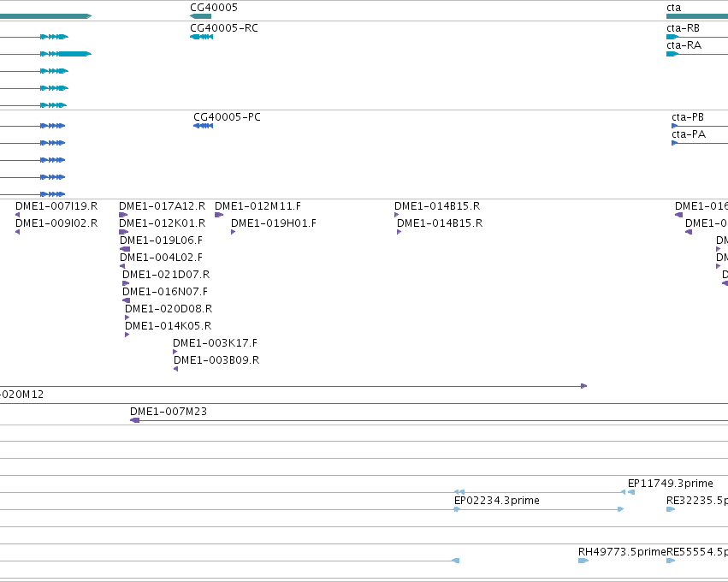The height and width of the screenshot is (582, 728).
Task: Click the DME1-012K01.R arrow glyph
Action: (x=123, y=232)
